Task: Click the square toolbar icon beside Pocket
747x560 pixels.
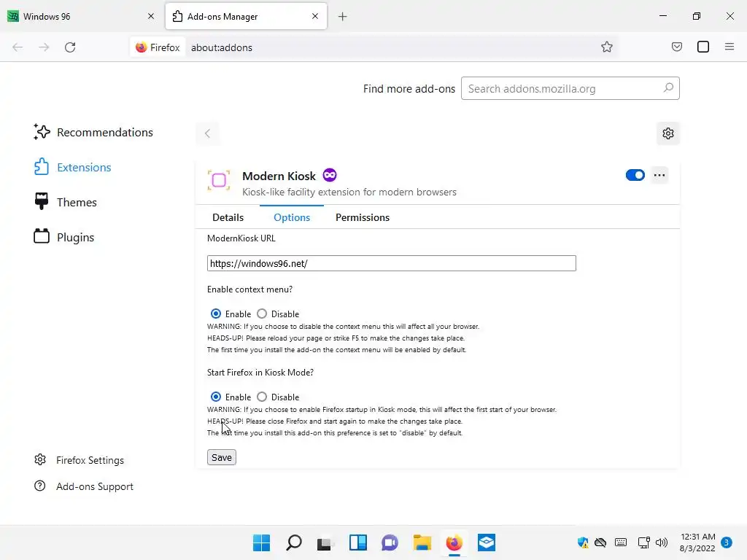Action: (x=703, y=47)
